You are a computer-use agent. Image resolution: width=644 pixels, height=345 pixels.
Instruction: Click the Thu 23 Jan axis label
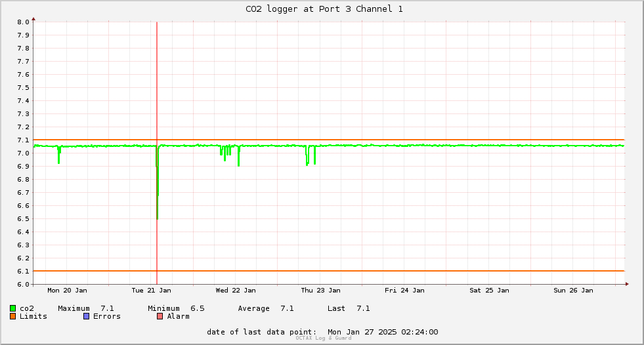[321, 291]
